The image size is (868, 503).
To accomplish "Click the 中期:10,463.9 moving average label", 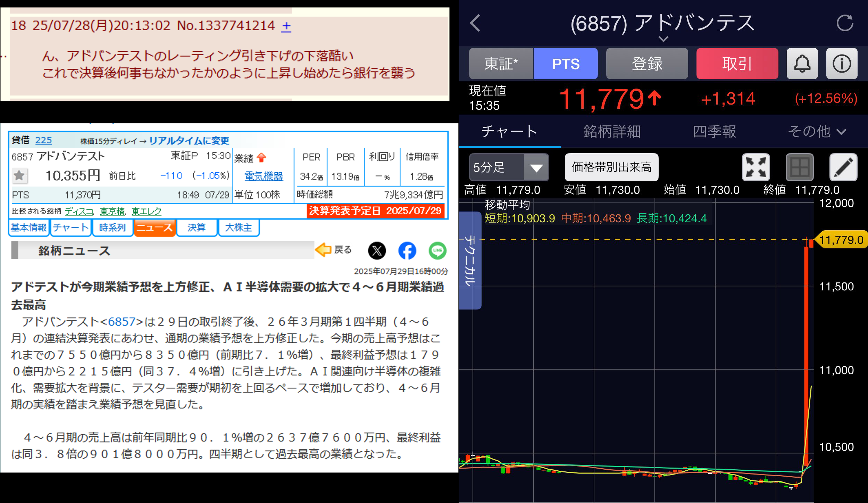I will pyautogui.click(x=596, y=218).
